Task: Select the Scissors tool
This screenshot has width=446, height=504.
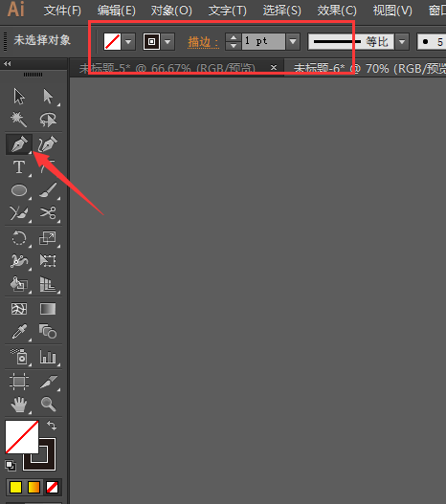Action: [x=48, y=212]
